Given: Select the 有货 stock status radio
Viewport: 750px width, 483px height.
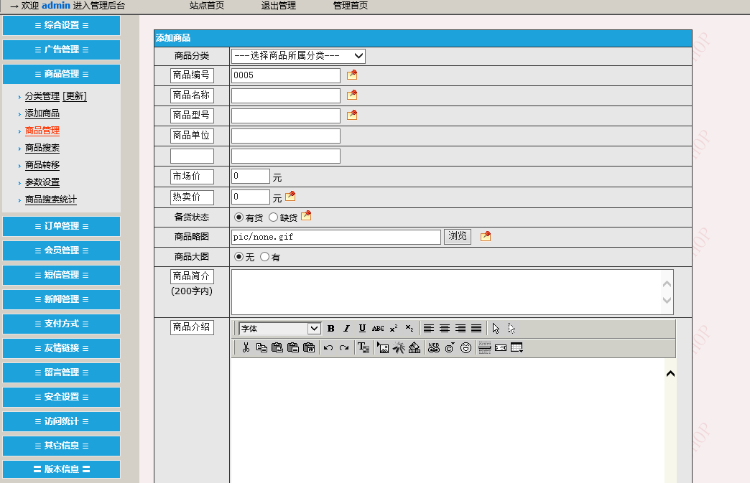Looking at the screenshot, I should 239,217.
